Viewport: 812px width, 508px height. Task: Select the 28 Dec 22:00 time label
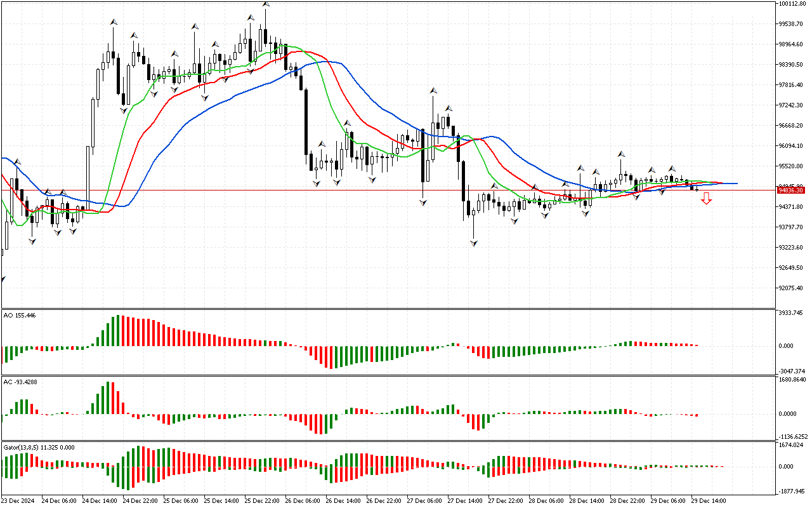(x=627, y=501)
